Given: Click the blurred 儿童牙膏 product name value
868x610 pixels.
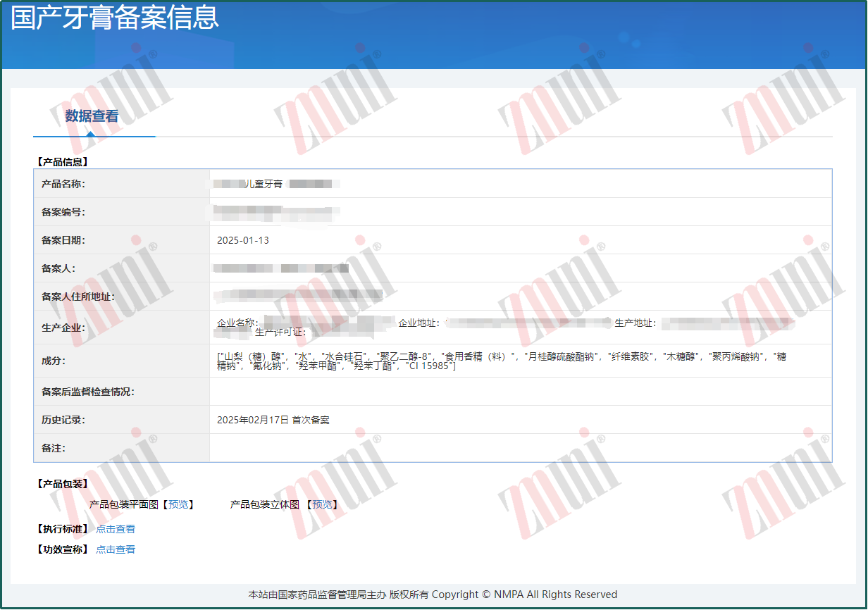Looking at the screenshot, I should (276, 184).
